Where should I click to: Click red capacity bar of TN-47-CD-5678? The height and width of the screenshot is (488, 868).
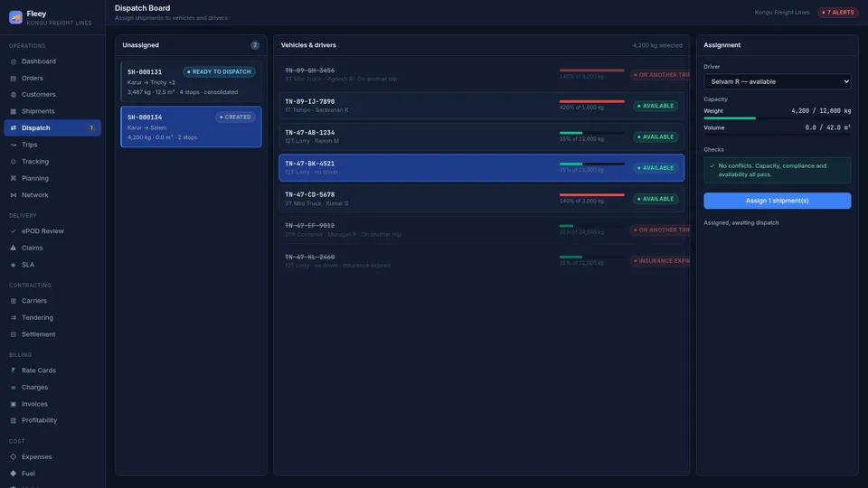[x=591, y=195]
